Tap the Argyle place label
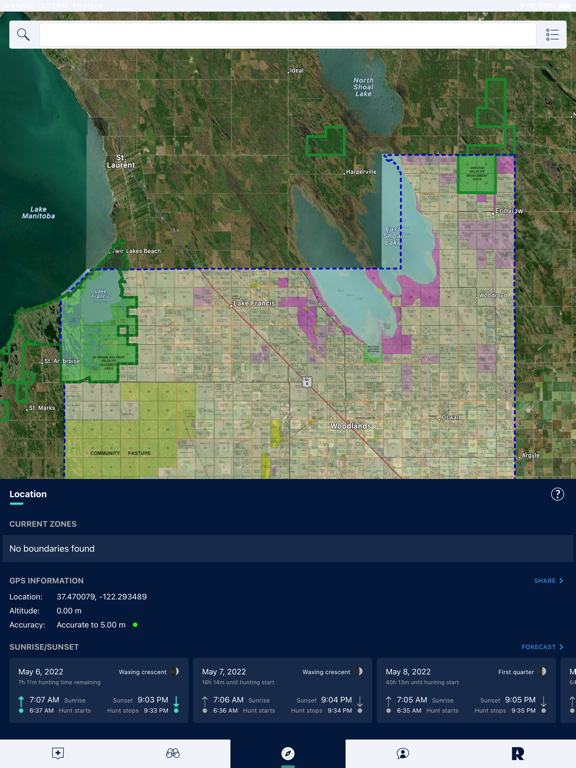576x768 pixels. click(531, 456)
